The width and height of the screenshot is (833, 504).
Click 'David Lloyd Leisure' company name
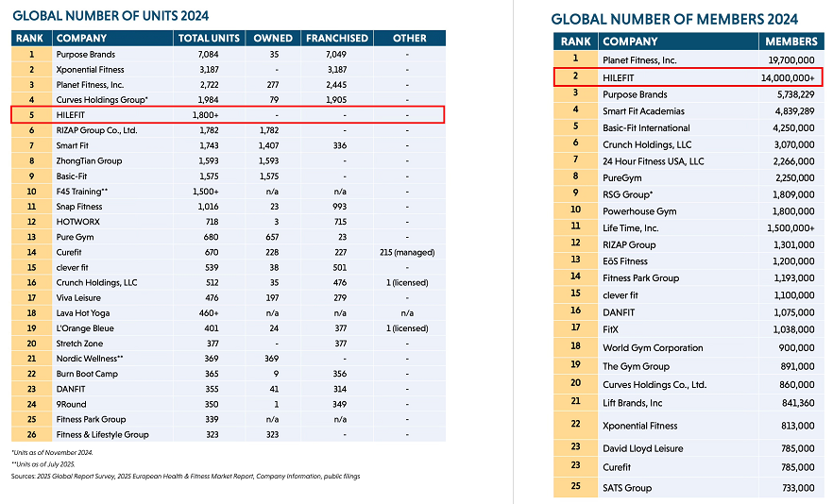[643, 448]
